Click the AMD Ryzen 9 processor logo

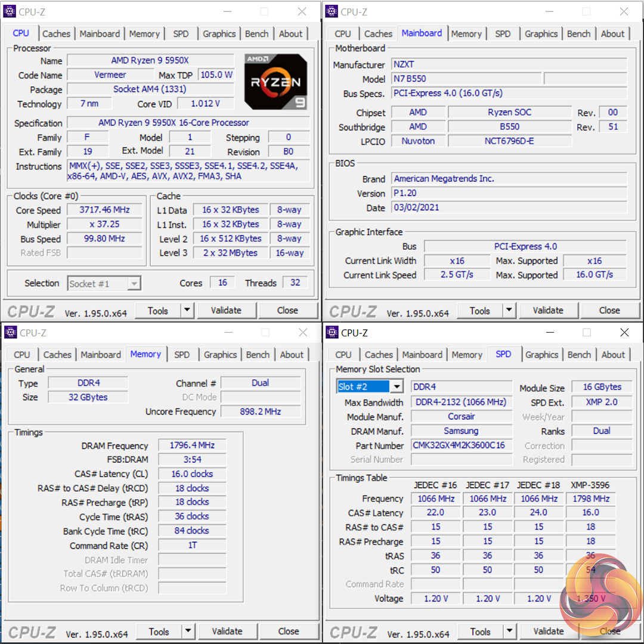click(x=275, y=82)
